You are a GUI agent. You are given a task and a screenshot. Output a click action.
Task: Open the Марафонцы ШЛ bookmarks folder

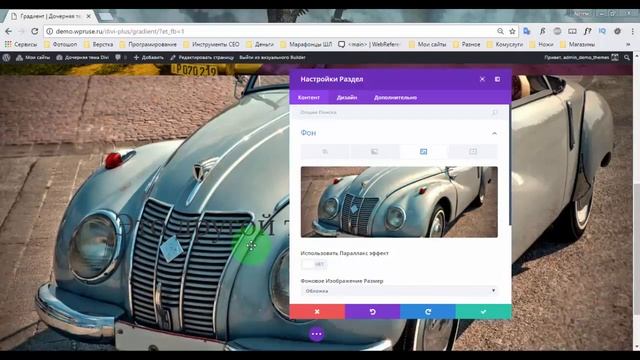pos(307,44)
